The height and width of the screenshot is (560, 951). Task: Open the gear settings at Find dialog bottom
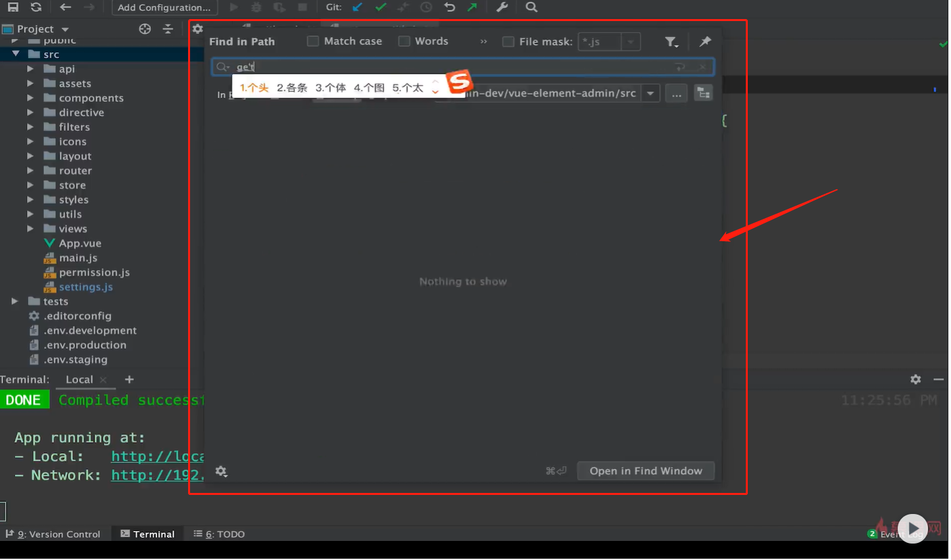coord(221,472)
